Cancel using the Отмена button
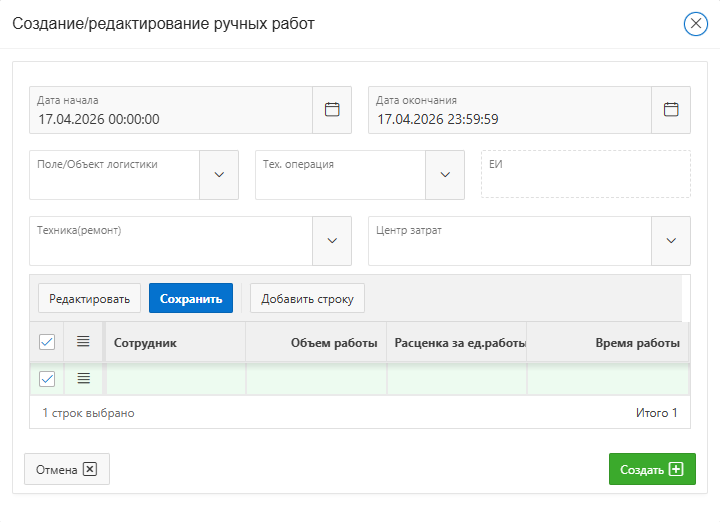This screenshot has width=720, height=522. click(x=66, y=469)
